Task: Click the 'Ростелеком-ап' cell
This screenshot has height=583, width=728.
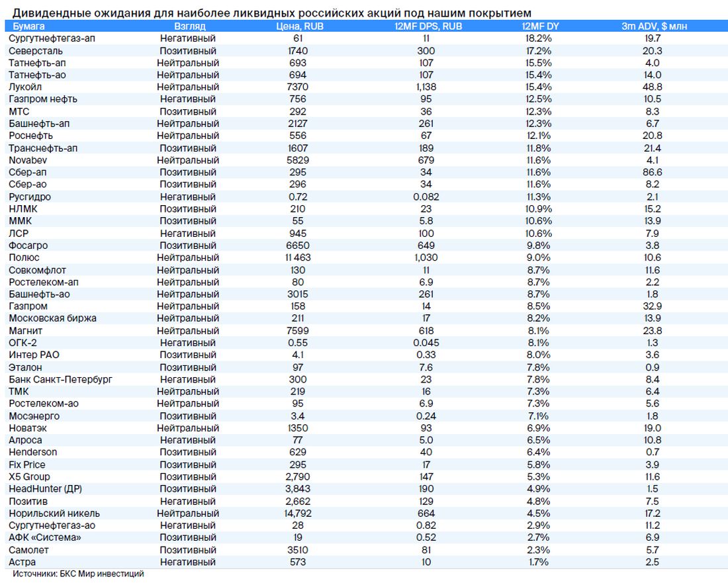Action: tap(44, 283)
